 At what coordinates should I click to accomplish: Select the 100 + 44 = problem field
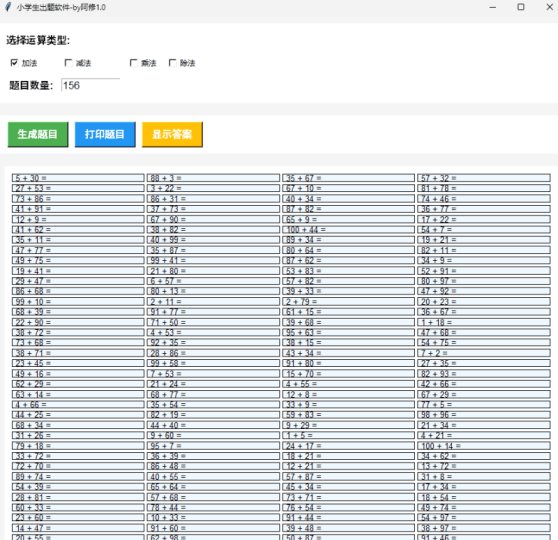[x=348, y=230]
